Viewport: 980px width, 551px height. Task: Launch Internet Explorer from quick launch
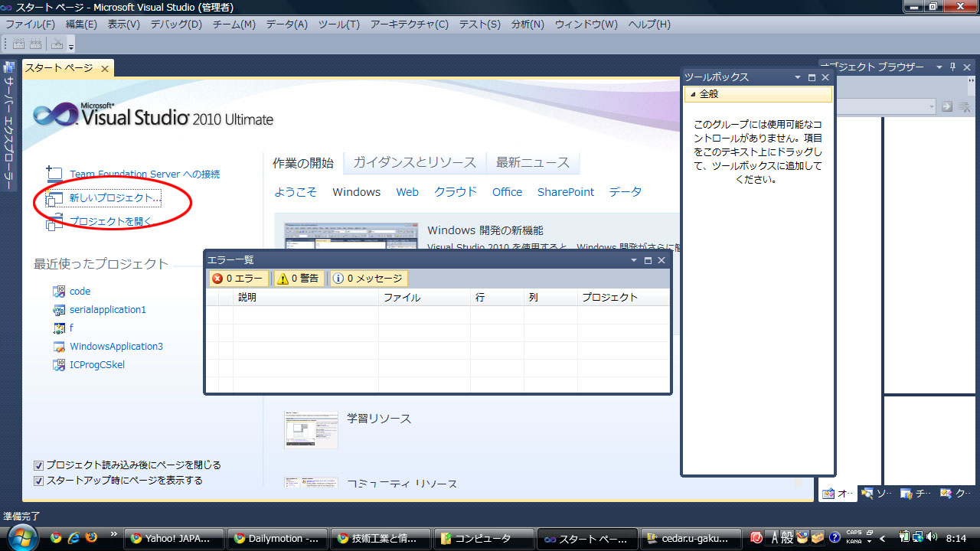tap(74, 537)
